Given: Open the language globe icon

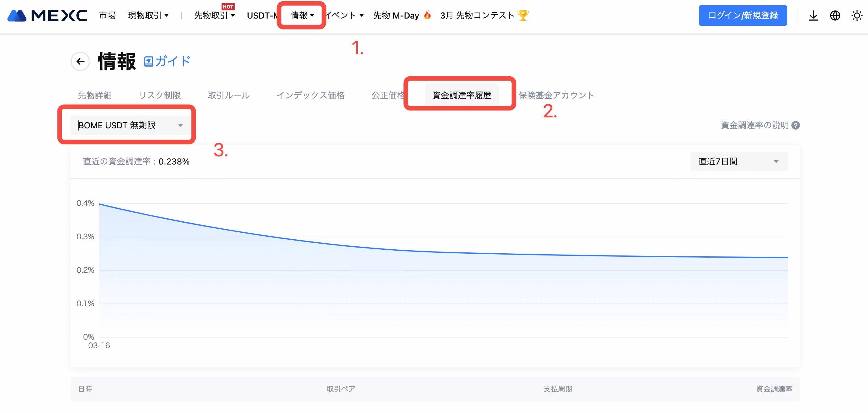Looking at the screenshot, I should pyautogui.click(x=835, y=16).
